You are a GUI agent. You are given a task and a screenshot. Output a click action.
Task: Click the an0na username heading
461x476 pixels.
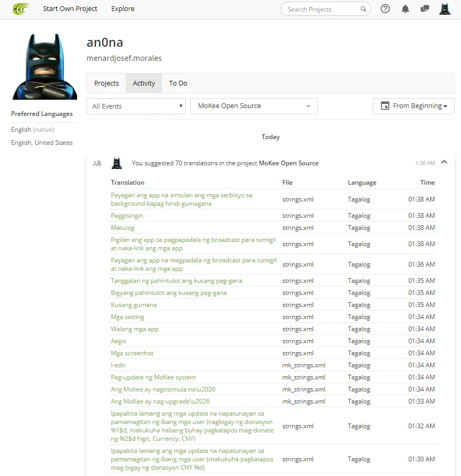point(105,43)
